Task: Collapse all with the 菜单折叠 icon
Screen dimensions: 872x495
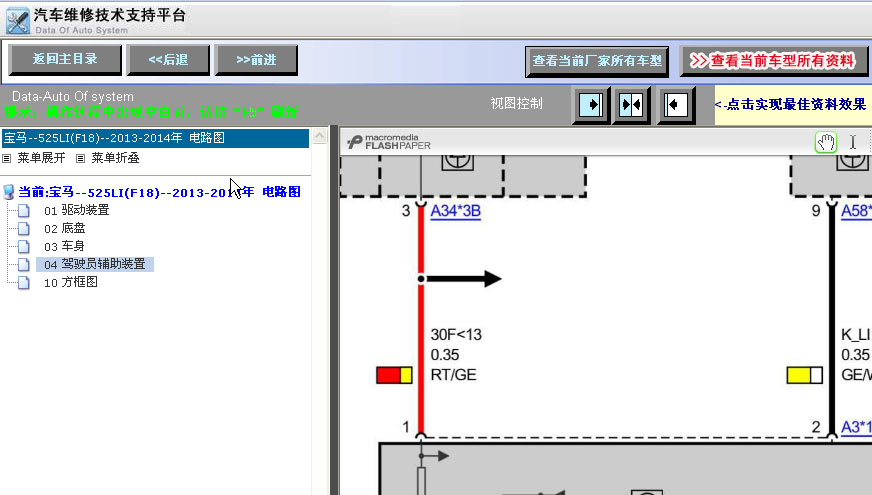Action: pos(81,159)
